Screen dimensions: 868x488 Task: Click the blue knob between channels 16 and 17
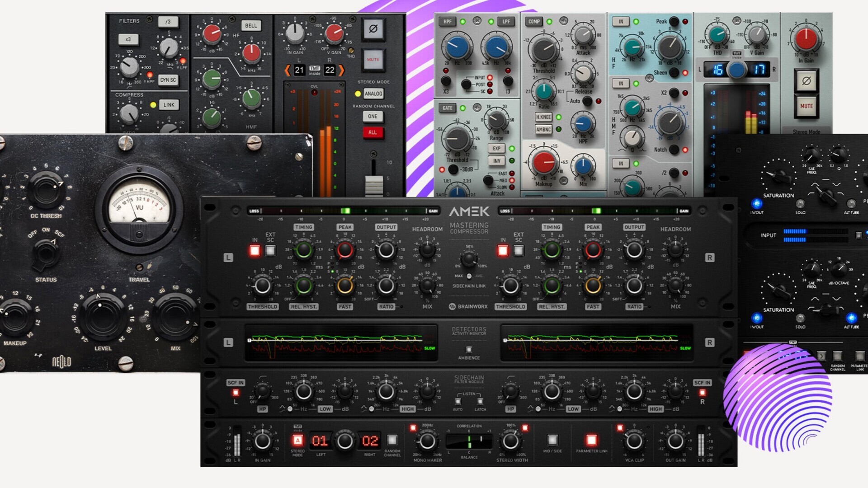pos(736,70)
